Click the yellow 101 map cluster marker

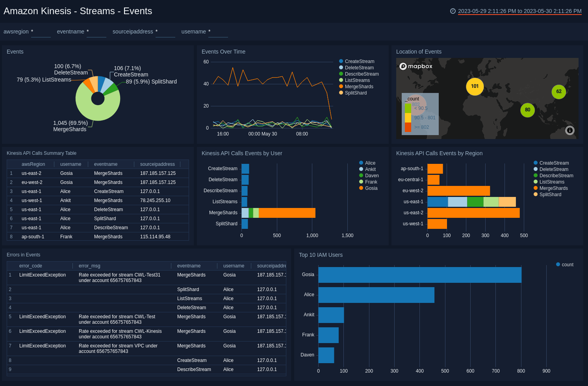475,86
